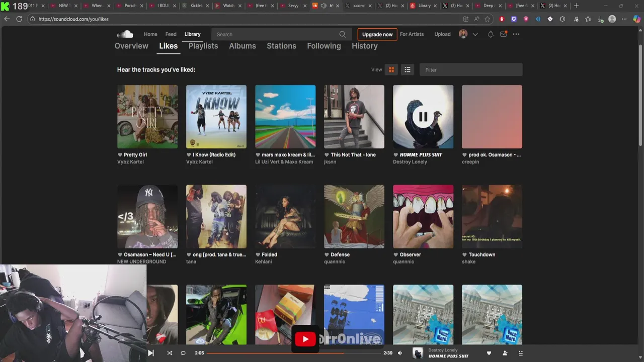Open the messages envelope icon
This screenshot has width=644, height=362.
(503, 34)
